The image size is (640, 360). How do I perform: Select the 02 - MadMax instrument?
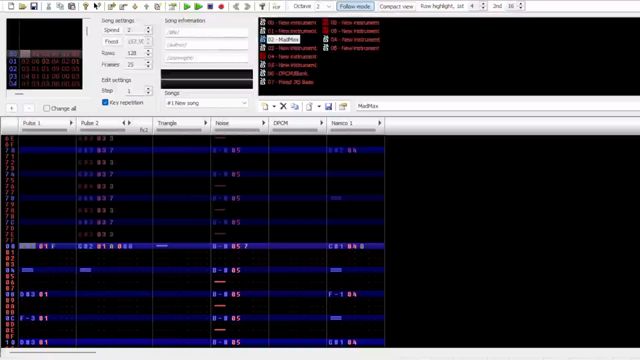(x=283, y=39)
